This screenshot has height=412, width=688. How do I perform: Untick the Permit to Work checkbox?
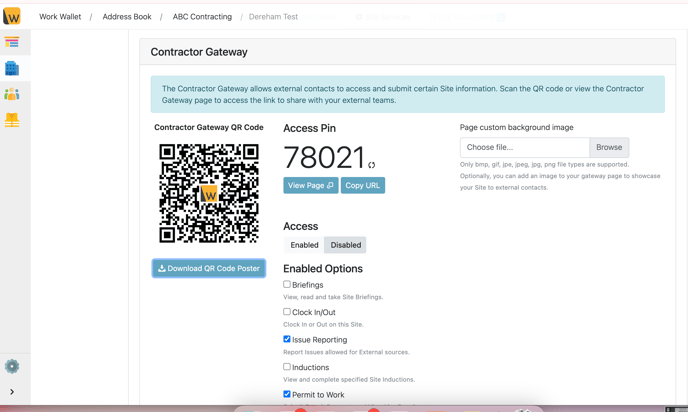(x=287, y=394)
